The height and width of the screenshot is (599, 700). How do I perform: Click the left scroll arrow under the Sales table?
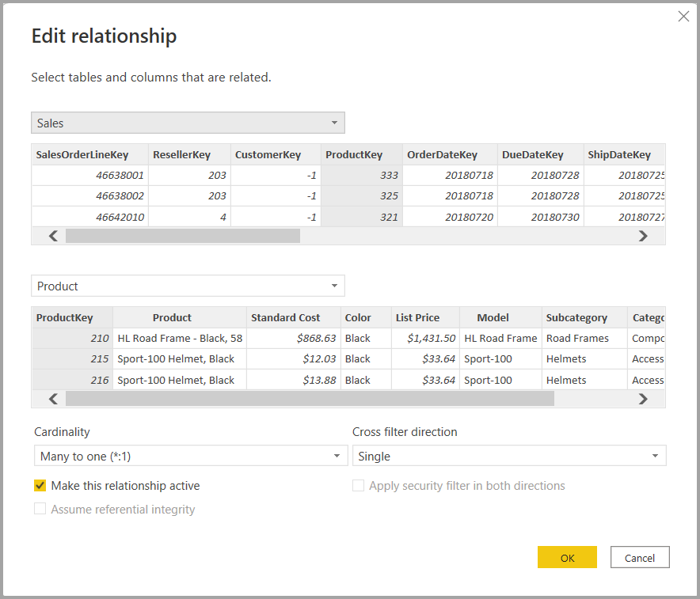point(52,236)
